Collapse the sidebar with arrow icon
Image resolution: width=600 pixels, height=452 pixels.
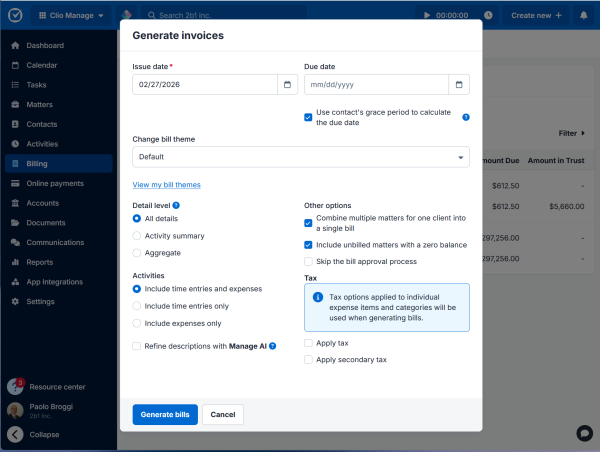(15, 434)
